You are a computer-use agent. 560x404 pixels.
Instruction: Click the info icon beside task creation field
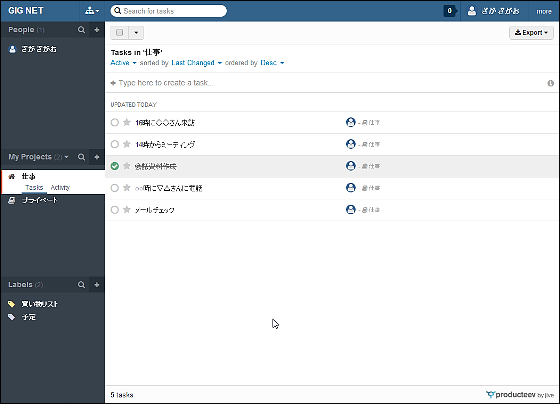[x=551, y=83]
